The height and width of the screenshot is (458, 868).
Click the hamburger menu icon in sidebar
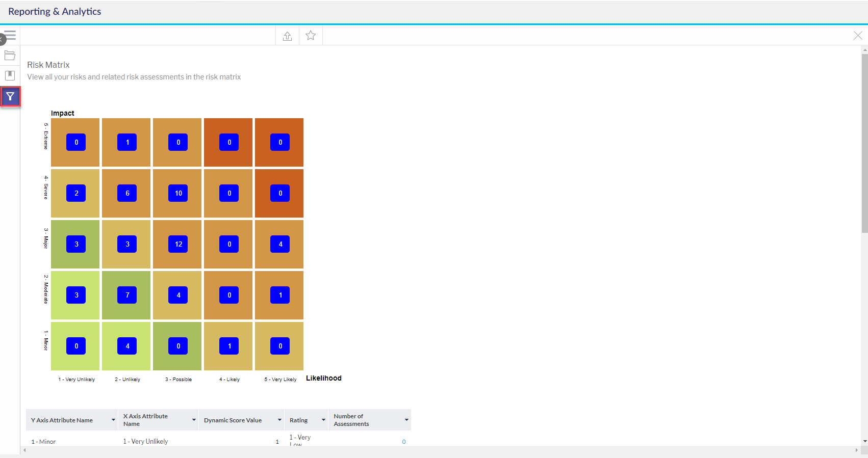coord(11,35)
